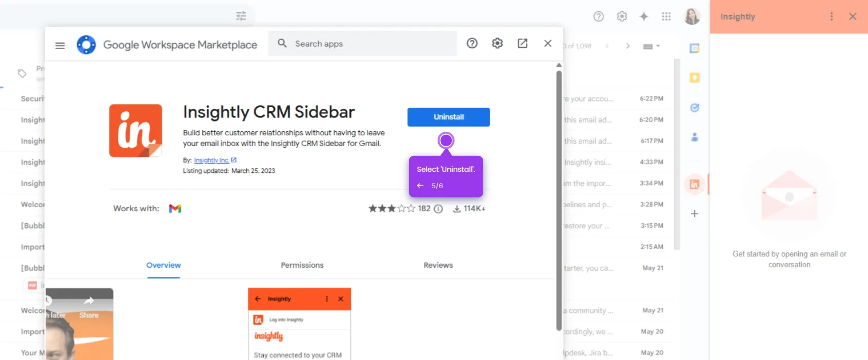
Task: Open the input tools dropdown in Gmail
Action: point(652,46)
